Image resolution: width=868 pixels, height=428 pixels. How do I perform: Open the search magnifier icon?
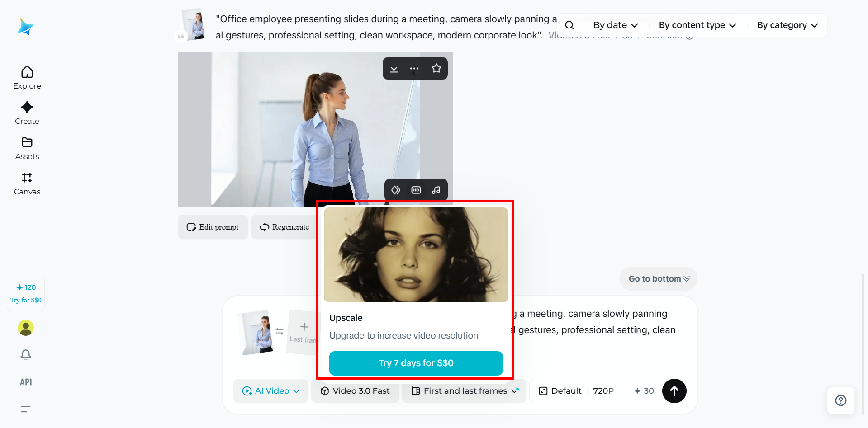pos(569,25)
